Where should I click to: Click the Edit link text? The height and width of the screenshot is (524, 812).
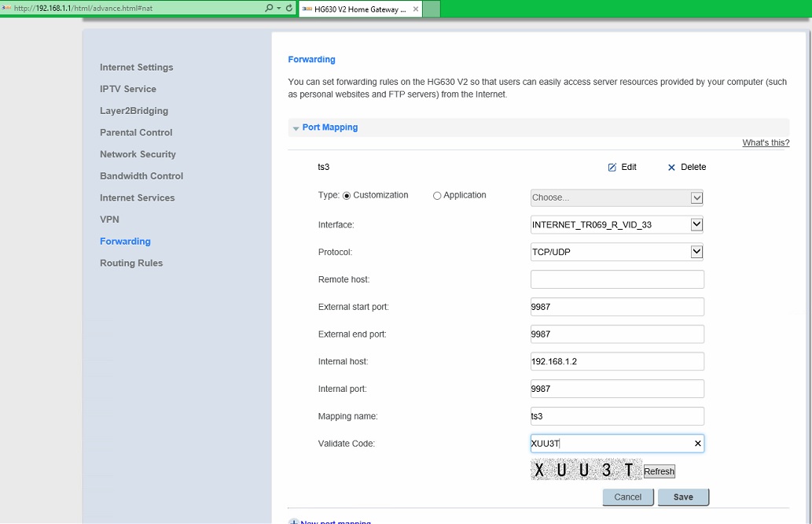point(629,167)
